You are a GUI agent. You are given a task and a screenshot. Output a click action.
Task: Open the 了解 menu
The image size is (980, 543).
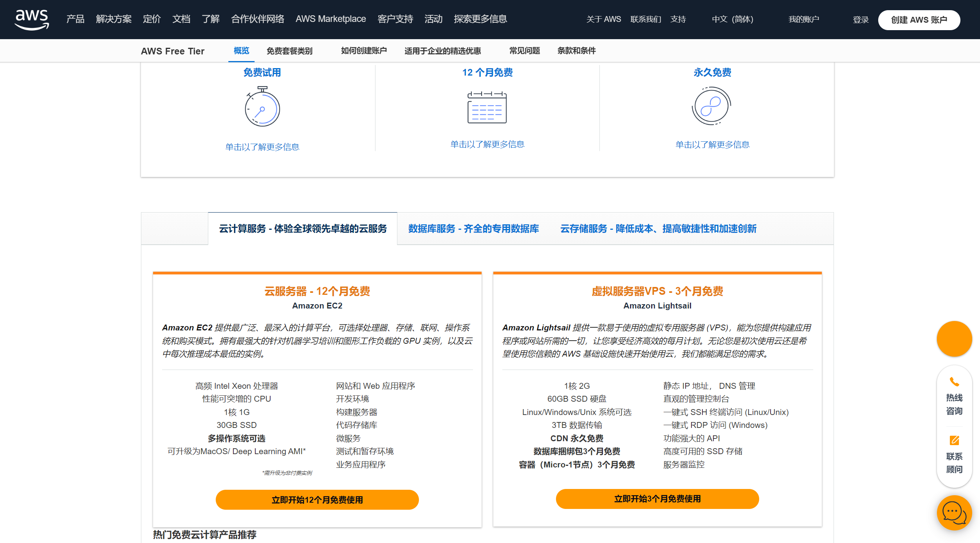click(211, 19)
